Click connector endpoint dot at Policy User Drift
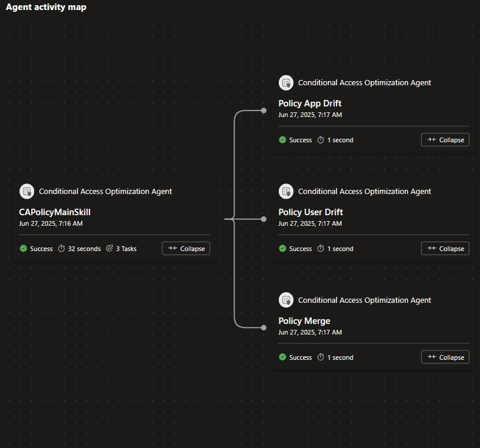Viewport: 480px width, 448px height. pyautogui.click(x=264, y=219)
